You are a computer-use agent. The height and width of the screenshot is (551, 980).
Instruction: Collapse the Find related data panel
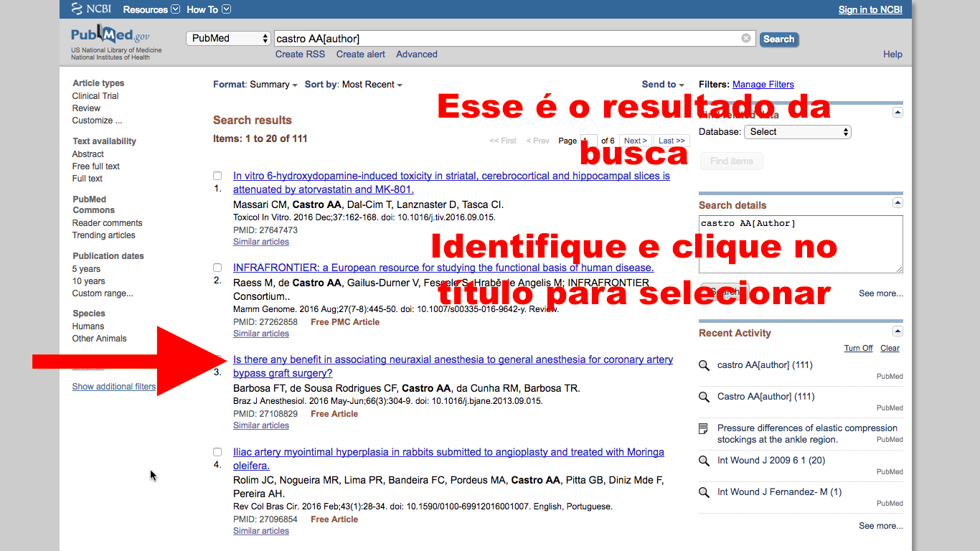pos(897,113)
